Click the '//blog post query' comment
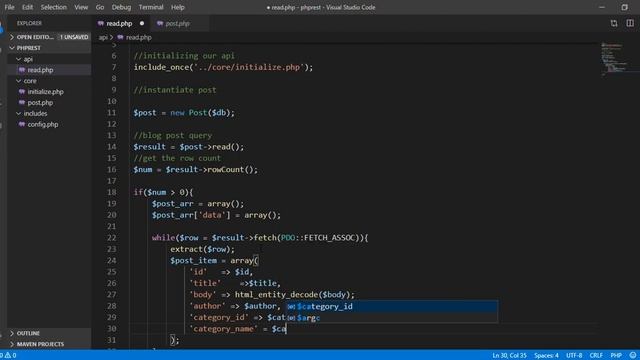This screenshot has height=360, width=640. 173,136
